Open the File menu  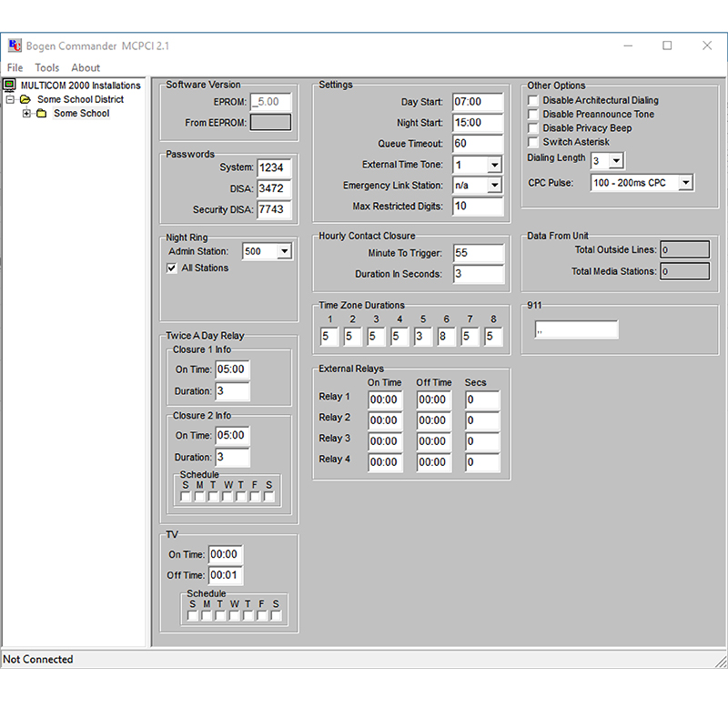(x=15, y=67)
